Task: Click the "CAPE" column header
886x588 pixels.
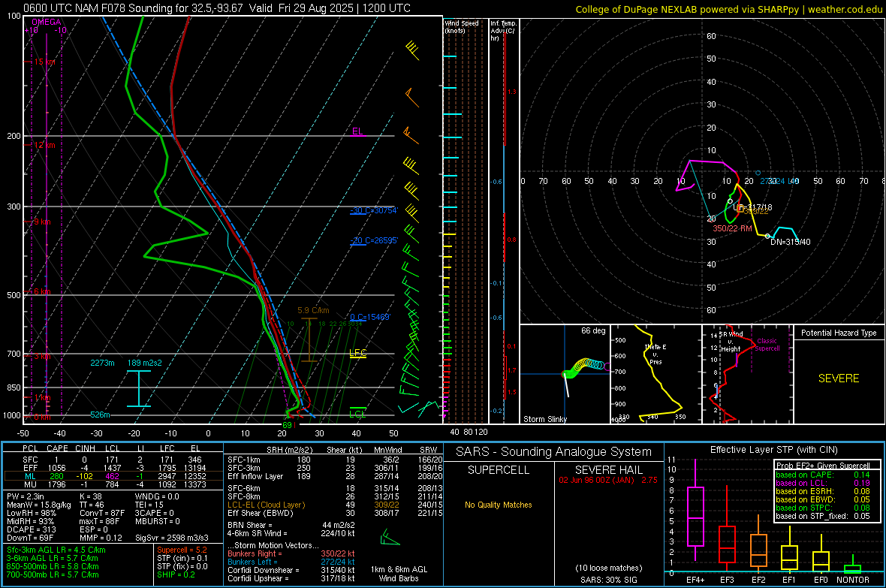Action: point(57,448)
